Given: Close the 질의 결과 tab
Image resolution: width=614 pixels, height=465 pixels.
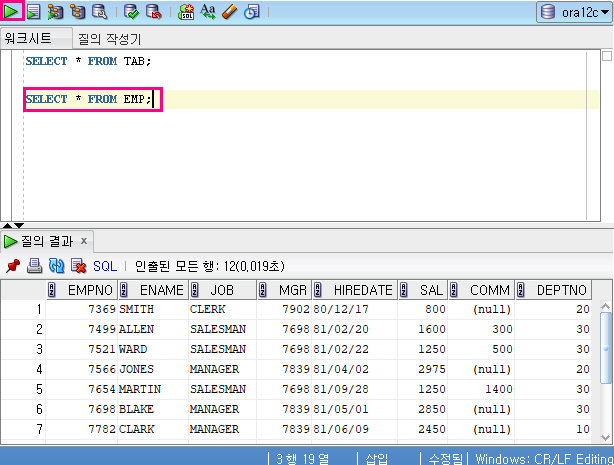Looking at the screenshot, I should (83, 241).
